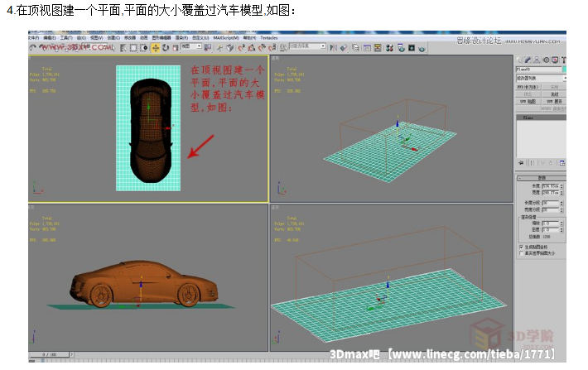Open the Material Editor icon
Screen dimensions: 588x370
click(389, 48)
